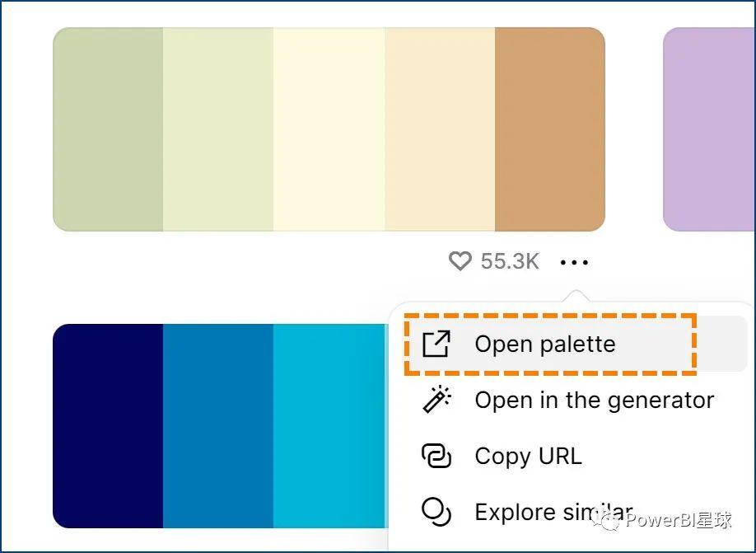Click the bright cyan color swatch
Viewport: 756px width, 553px height.
329,425
